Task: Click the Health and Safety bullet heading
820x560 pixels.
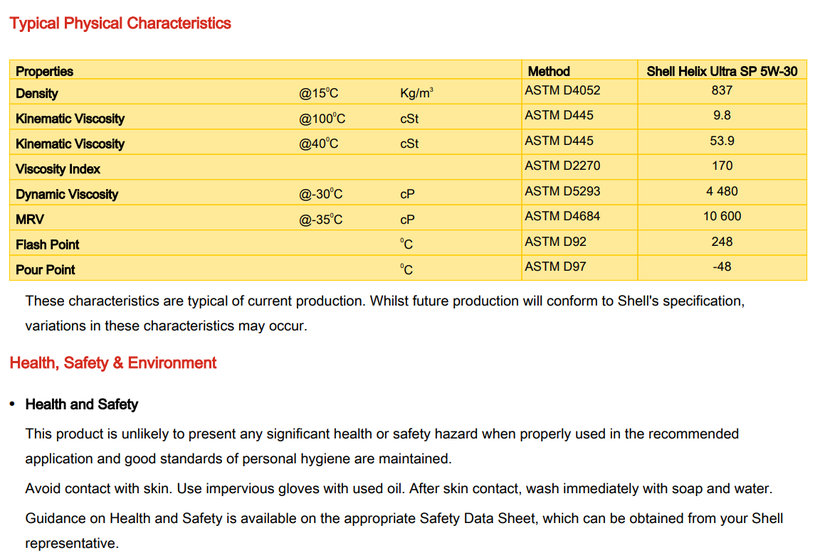Action: pos(82,404)
